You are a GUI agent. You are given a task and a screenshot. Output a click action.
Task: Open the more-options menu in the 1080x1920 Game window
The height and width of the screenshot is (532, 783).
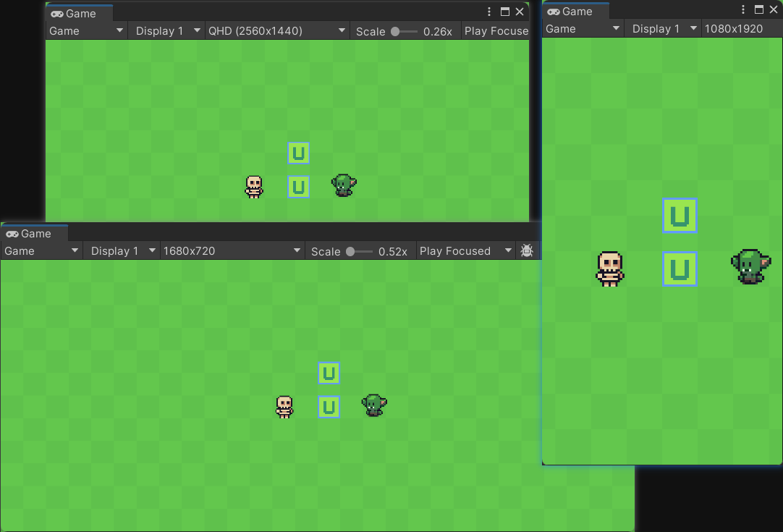click(x=743, y=9)
